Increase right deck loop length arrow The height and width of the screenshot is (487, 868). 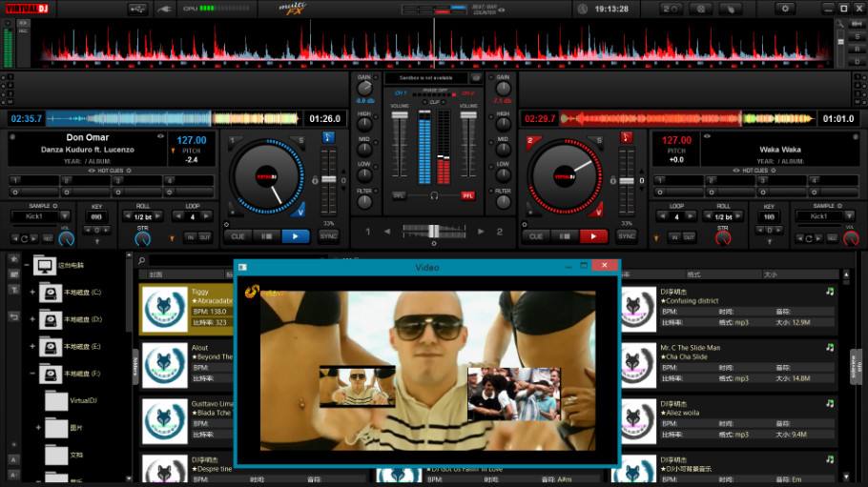(x=690, y=216)
